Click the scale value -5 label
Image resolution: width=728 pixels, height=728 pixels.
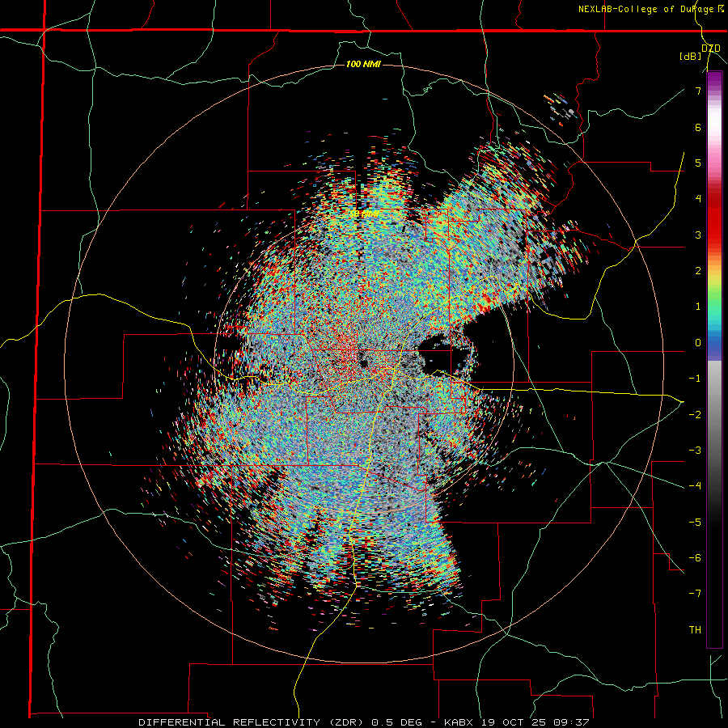click(x=695, y=522)
